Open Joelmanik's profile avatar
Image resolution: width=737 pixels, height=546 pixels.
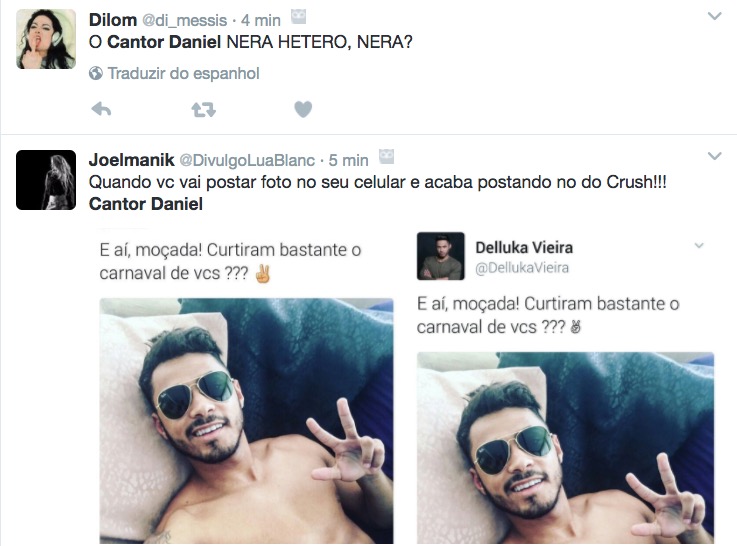46,180
